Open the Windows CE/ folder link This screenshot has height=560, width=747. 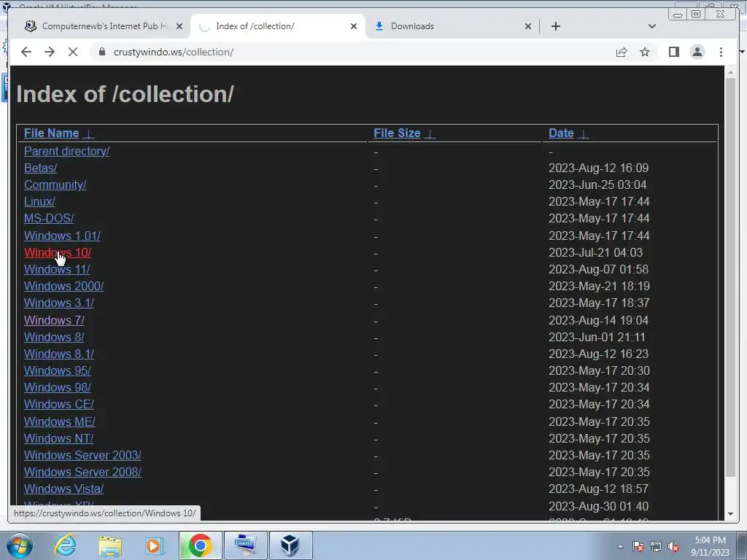(59, 404)
